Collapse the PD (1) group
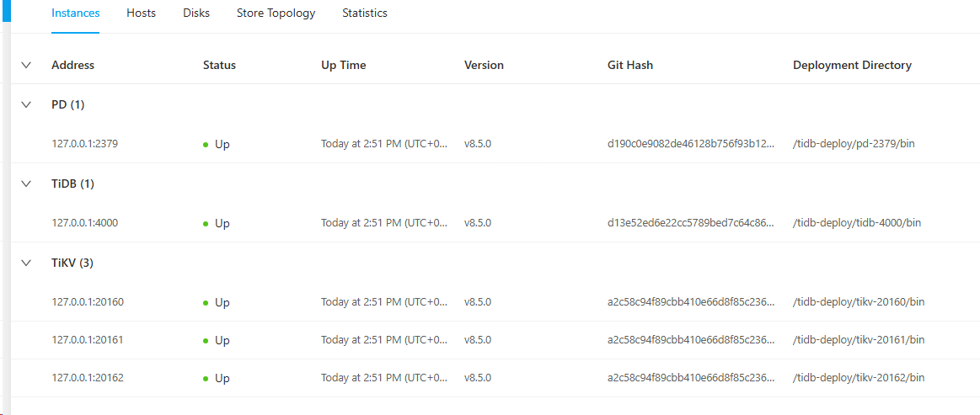980x415 pixels. coord(26,104)
